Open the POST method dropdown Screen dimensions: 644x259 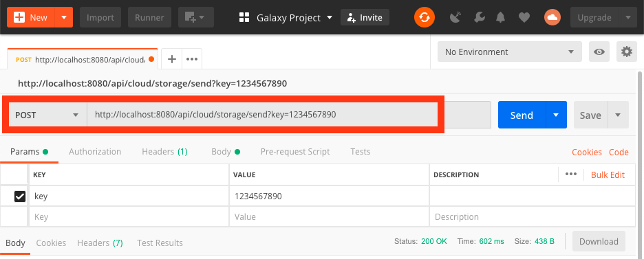click(x=47, y=115)
